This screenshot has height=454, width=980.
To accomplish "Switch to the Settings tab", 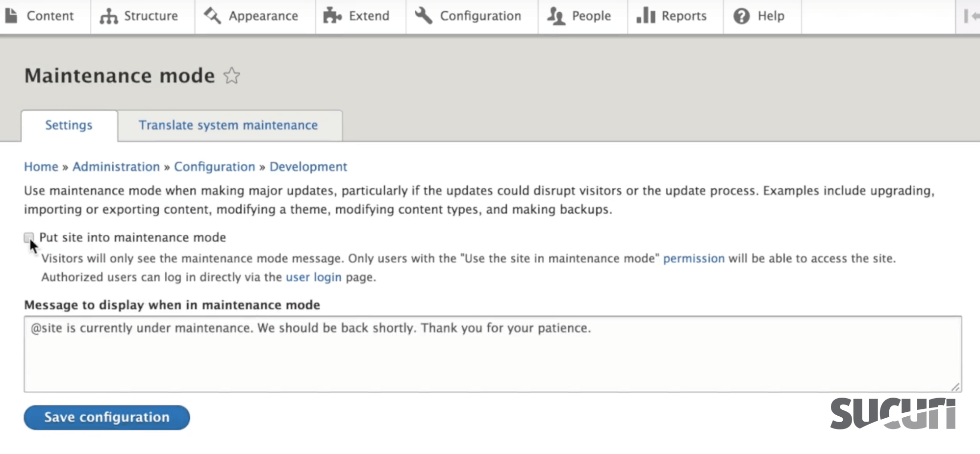I will [x=68, y=125].
